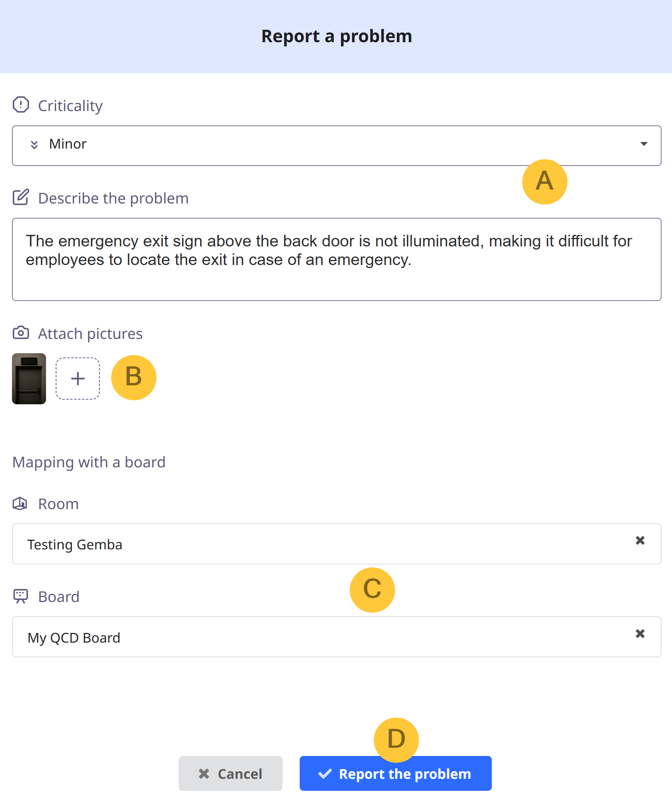
Task: Submit with Report the problem button
Action: click(x=396, y=773)
